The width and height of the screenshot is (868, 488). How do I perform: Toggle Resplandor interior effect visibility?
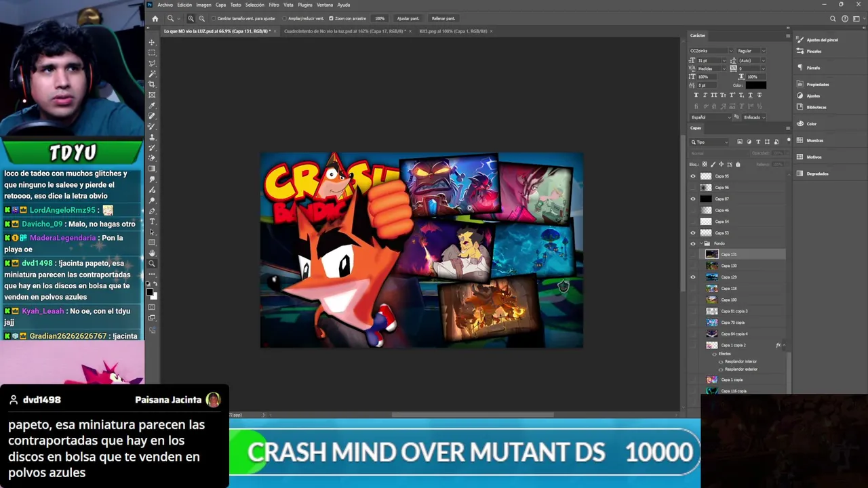(x=721, y=361)
